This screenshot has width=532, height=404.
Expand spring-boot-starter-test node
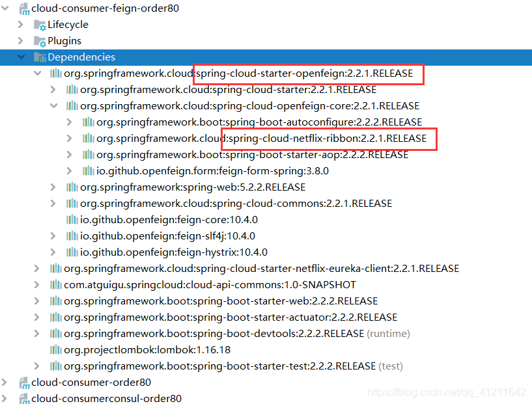click(36, 366)
